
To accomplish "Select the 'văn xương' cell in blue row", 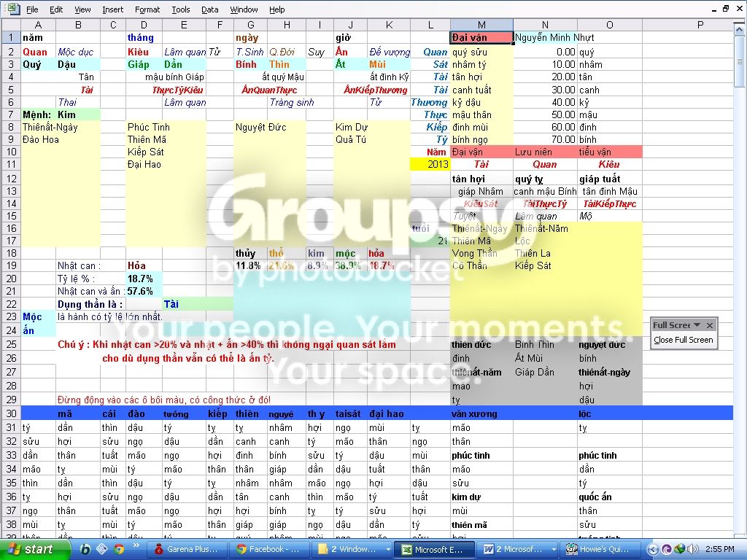I will 481,414.
